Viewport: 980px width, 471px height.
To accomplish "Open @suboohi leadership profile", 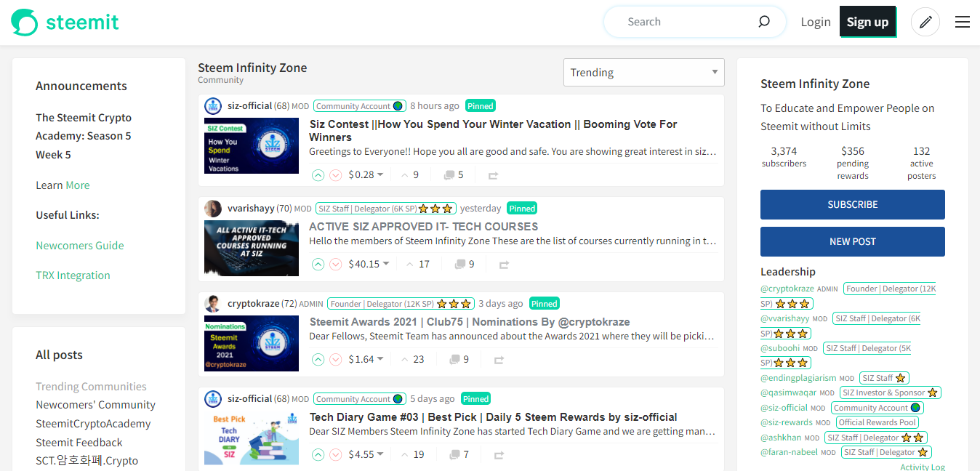I will 780,348.
